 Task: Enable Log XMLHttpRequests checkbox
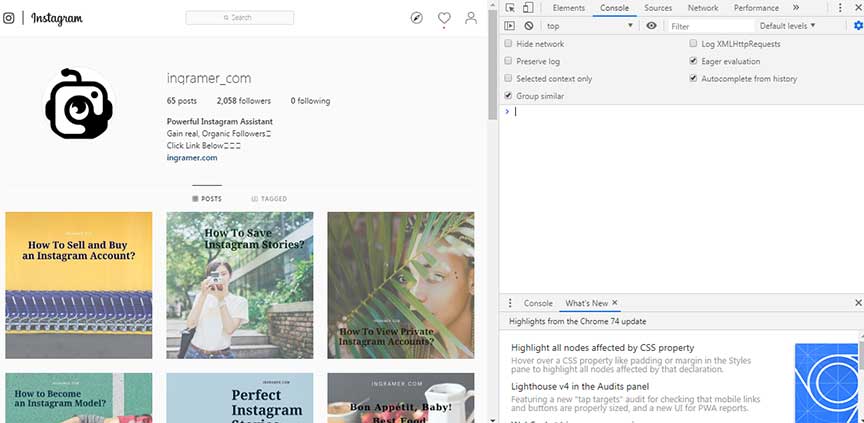pyautogui.click(x=693, y=44)
